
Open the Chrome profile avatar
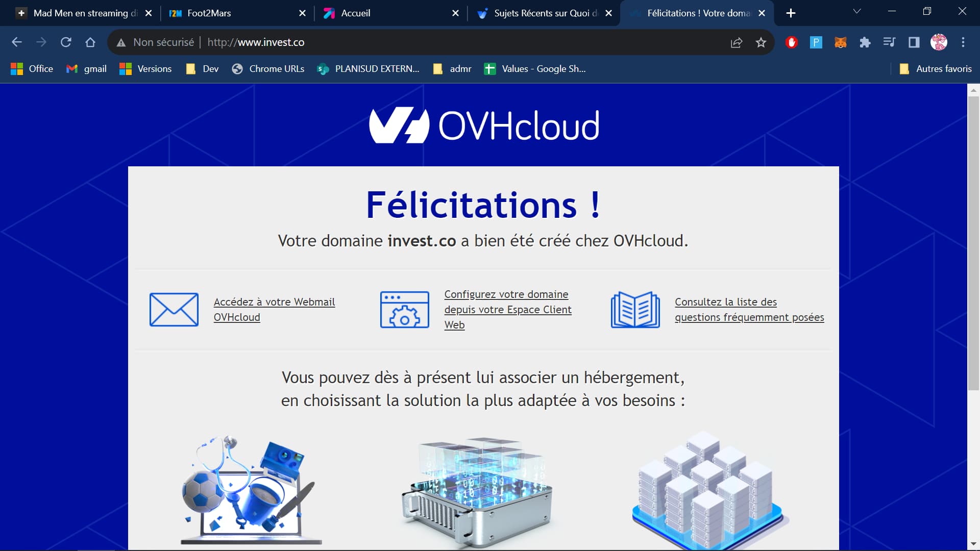click(939, 42)
